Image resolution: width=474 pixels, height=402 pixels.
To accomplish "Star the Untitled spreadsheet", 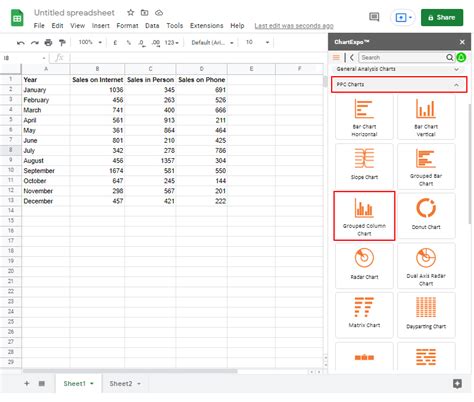I will click(130, 13).
